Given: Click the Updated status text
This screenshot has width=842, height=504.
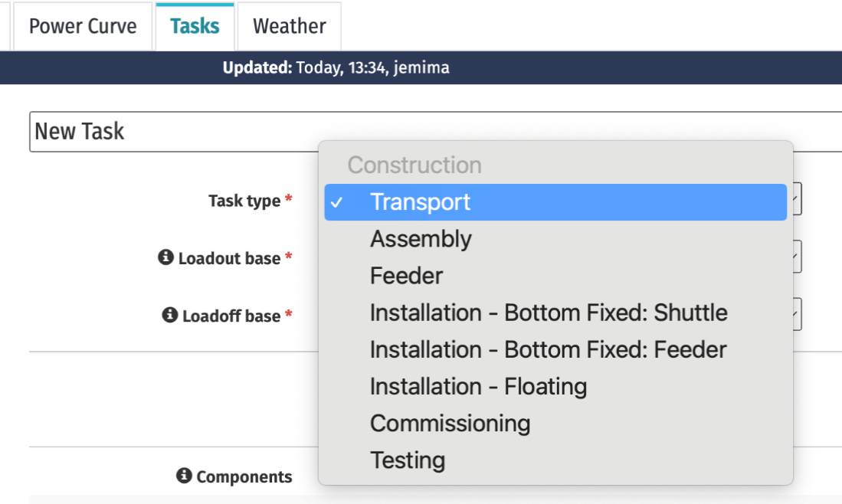Looking at the screenshot, I should [336, 67].
